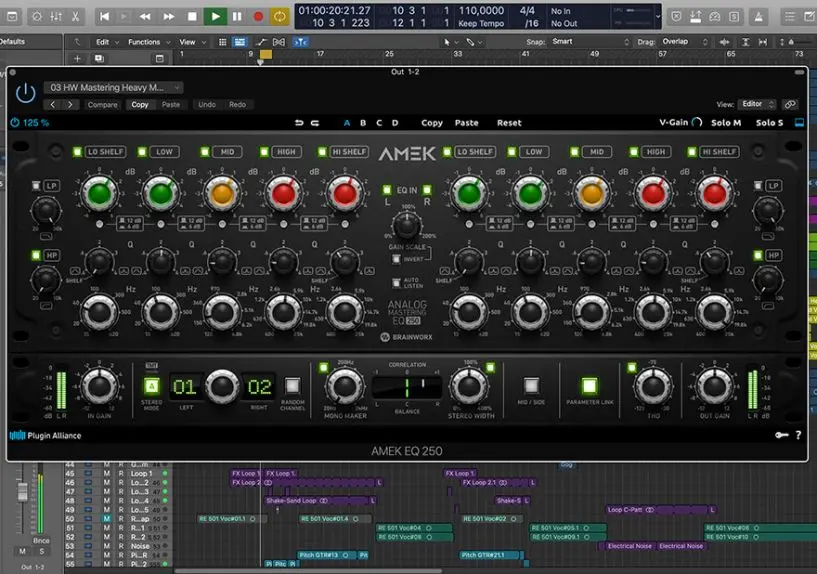Screen dimensions: 817x574
Task: Open the Scissors editors icon in toolbar
Action: coord(75,17)
